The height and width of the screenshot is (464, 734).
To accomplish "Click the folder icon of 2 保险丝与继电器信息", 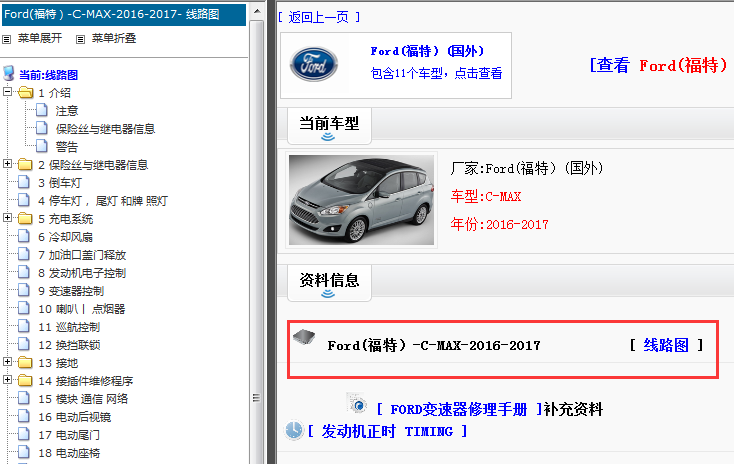I will 25,165.
